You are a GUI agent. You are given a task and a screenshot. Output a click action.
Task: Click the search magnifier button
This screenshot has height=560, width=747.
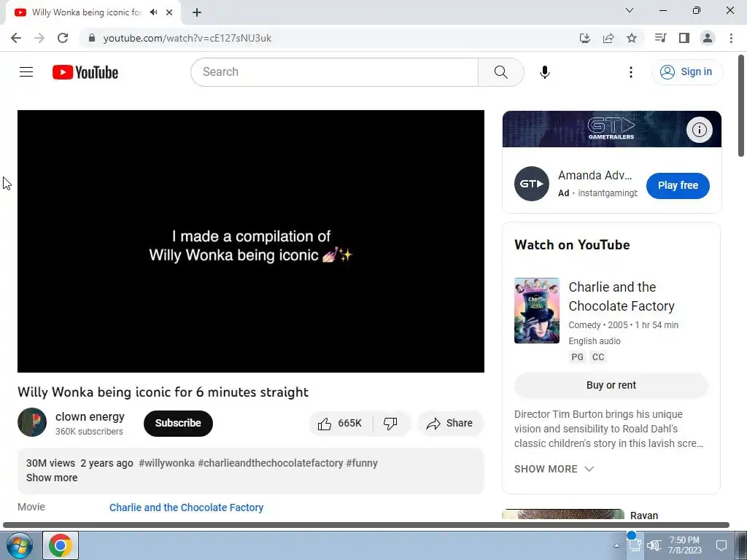click(500, 72)
